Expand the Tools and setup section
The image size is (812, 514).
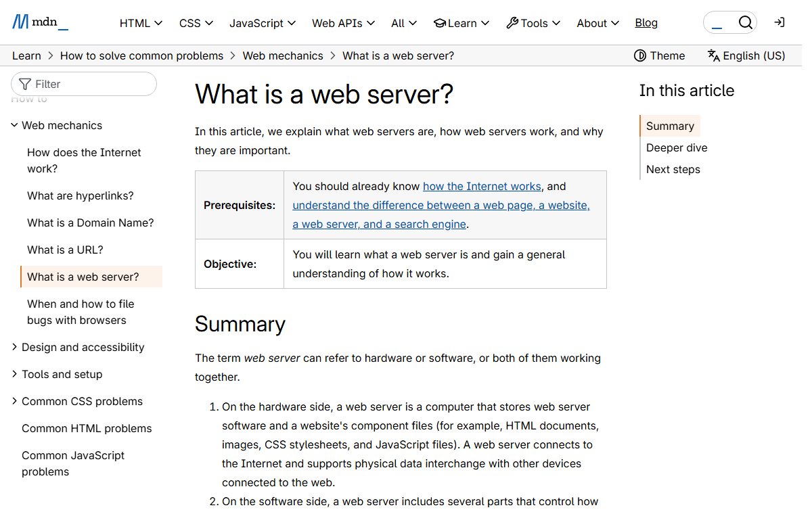57,374
